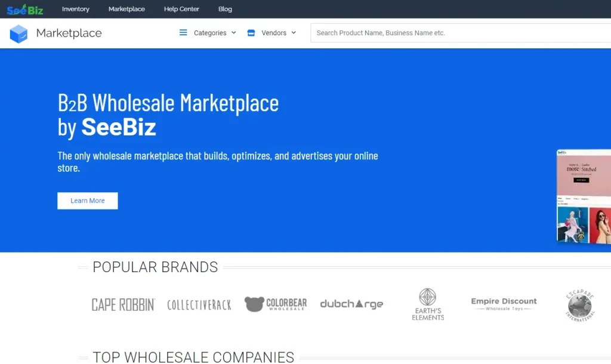
Task: Click the Learn More button
Action: click(87, 200)
